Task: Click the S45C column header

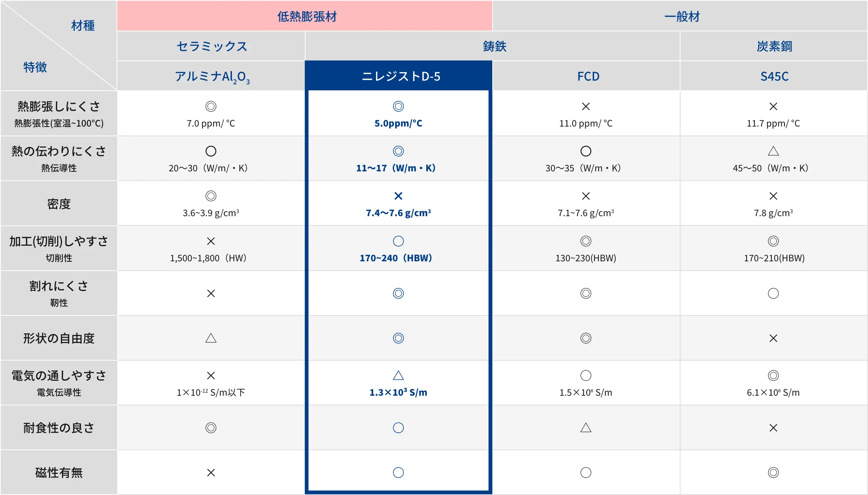Action: (774, 76)
